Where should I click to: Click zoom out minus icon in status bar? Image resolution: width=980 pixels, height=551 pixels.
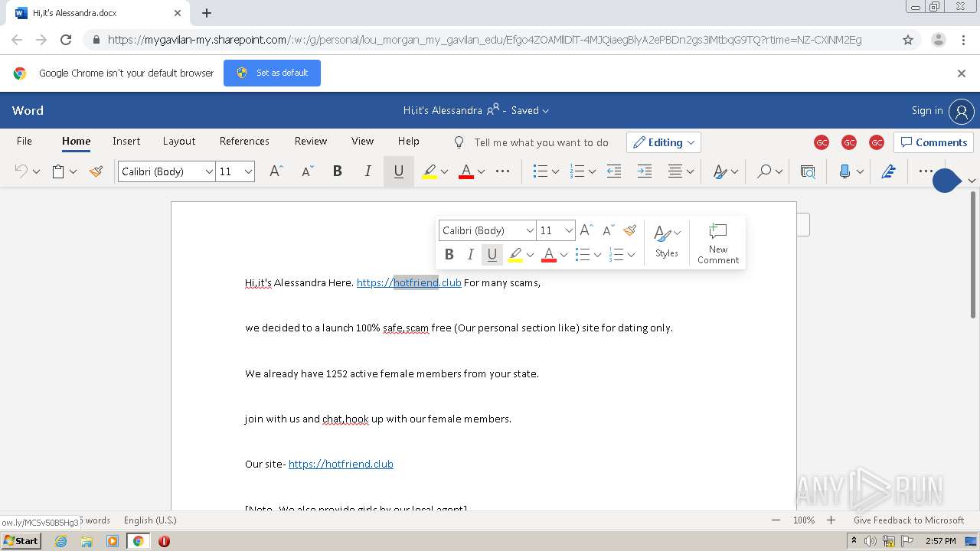pyautogui.click(x=776, y=520)
